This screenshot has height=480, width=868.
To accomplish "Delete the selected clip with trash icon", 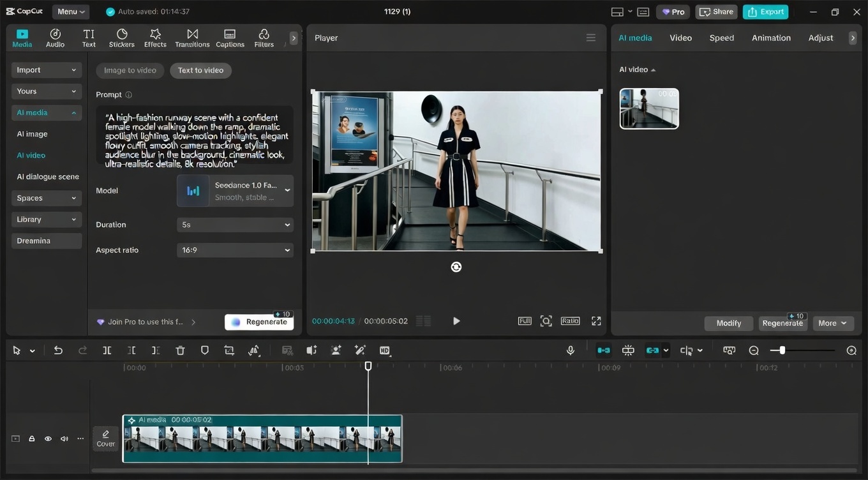I will click(180, 350).
